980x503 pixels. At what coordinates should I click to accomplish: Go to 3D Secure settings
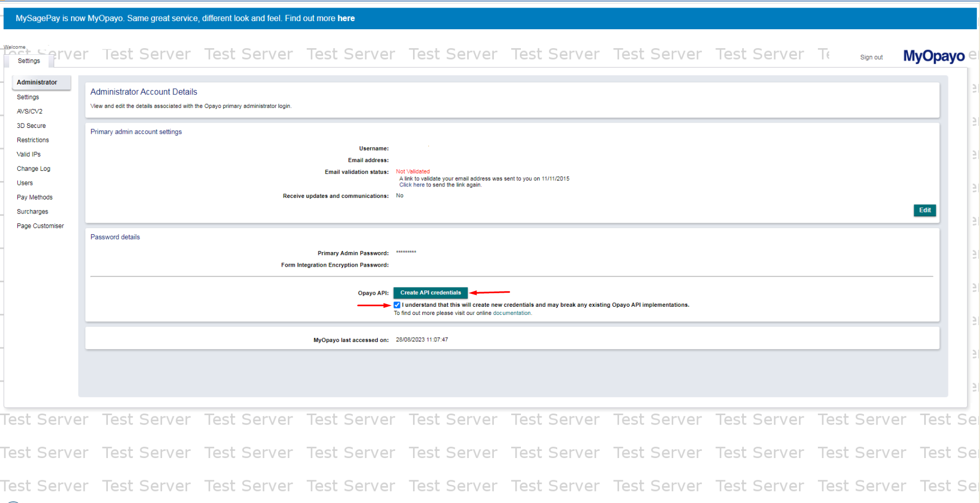tap(31, 126)
